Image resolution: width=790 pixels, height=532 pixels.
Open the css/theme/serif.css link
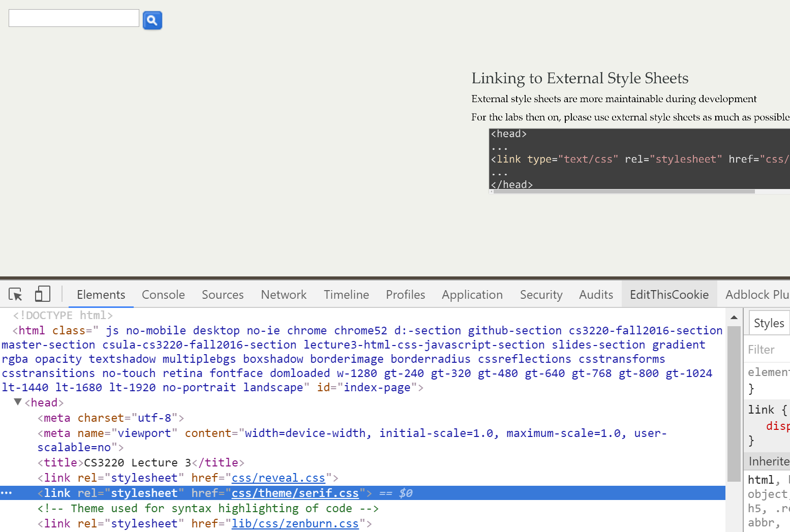tap(295, 493)
